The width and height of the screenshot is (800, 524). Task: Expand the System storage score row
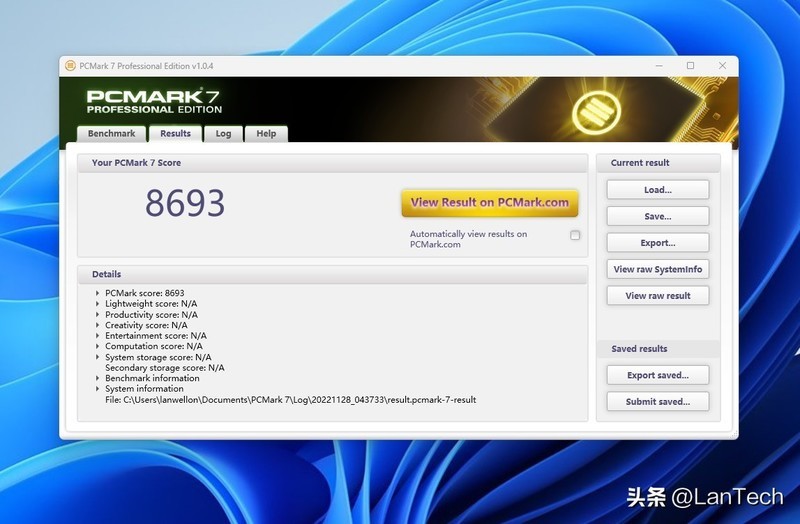[97, 357]
